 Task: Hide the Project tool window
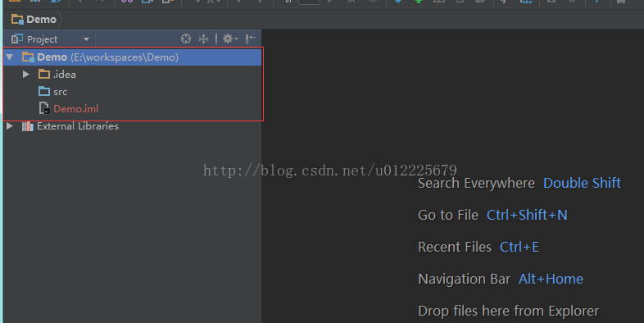250,39
